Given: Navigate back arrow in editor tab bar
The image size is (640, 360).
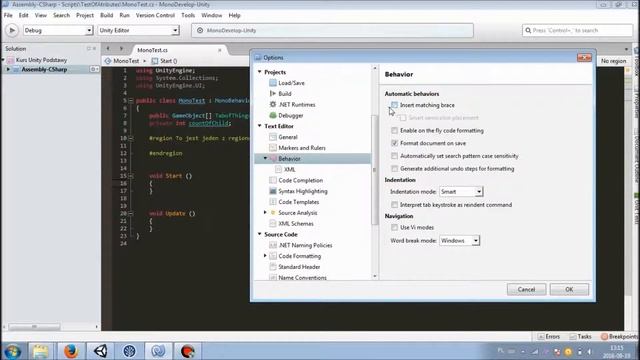Looking at the screenshot, I should 108,49.
